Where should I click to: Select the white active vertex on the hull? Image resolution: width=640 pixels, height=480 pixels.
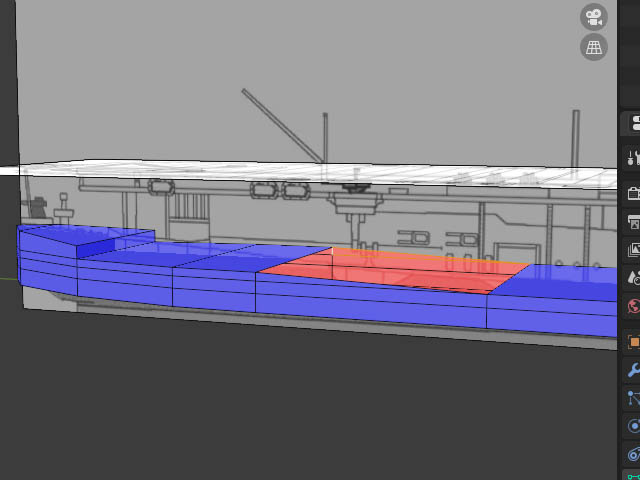click(x=332, y=248)
